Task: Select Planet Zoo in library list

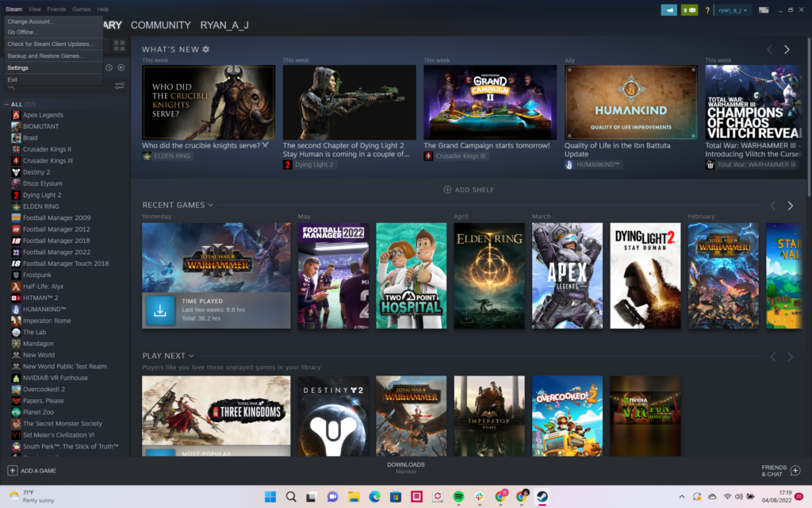Action: pyautogui.click(x=38, y=412)
